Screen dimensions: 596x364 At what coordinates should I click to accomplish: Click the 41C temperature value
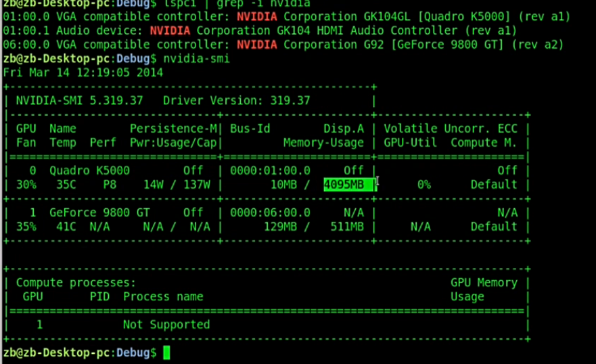pyautogui.click(x=66, y=227)
